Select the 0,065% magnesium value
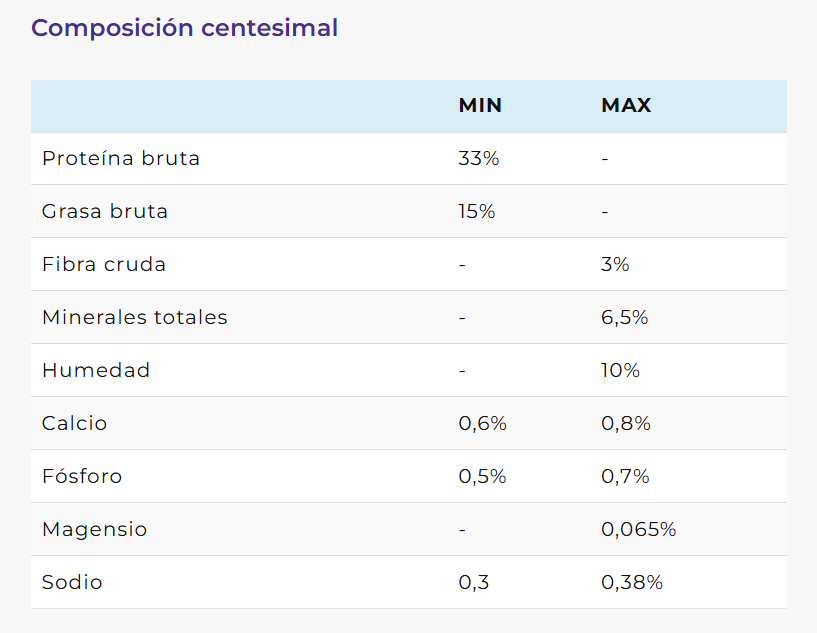This screenshot has height=633, width=817. (x=638, y=529)
